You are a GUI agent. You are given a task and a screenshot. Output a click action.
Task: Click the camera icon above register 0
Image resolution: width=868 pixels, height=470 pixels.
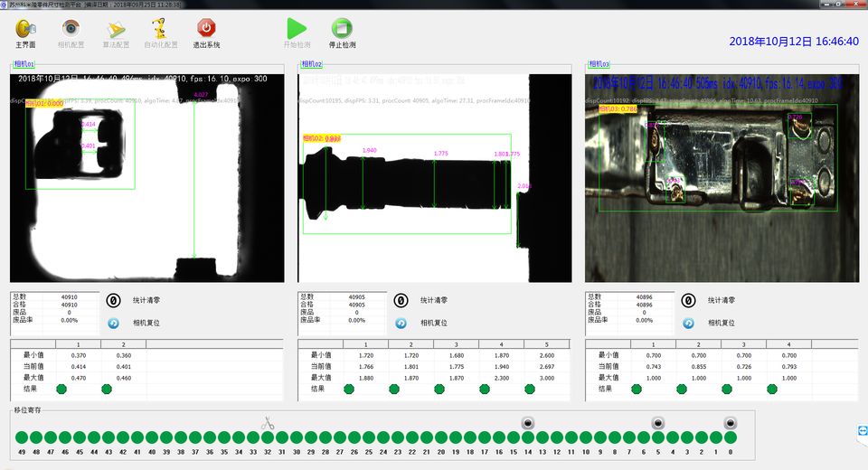pyautogui.click(x=730, y=423)
